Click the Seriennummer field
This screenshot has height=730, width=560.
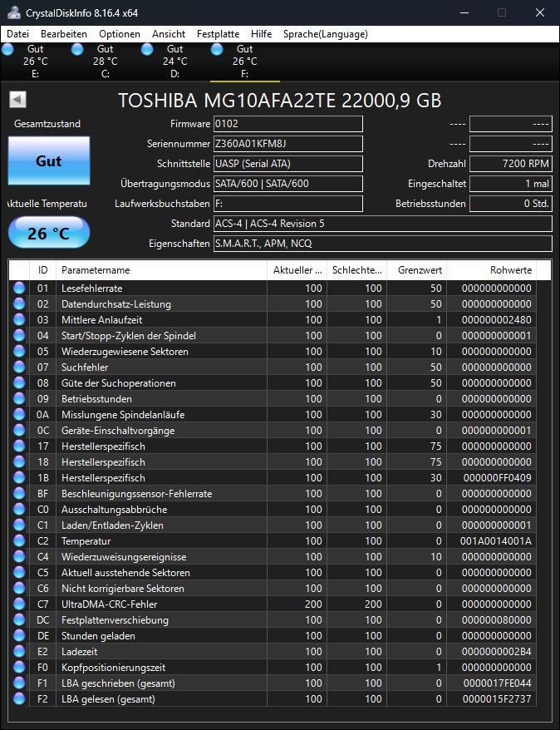pos(287,144)
